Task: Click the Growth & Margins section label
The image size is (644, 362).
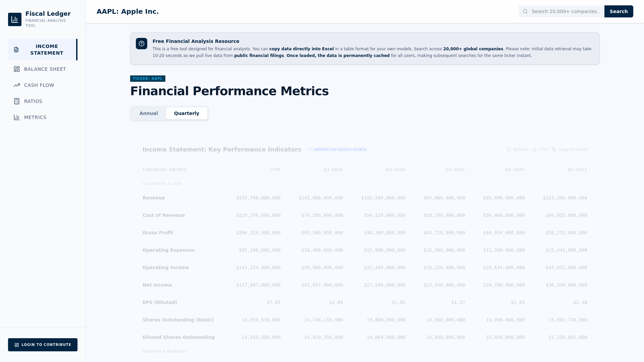Action: tap(165, 351)
